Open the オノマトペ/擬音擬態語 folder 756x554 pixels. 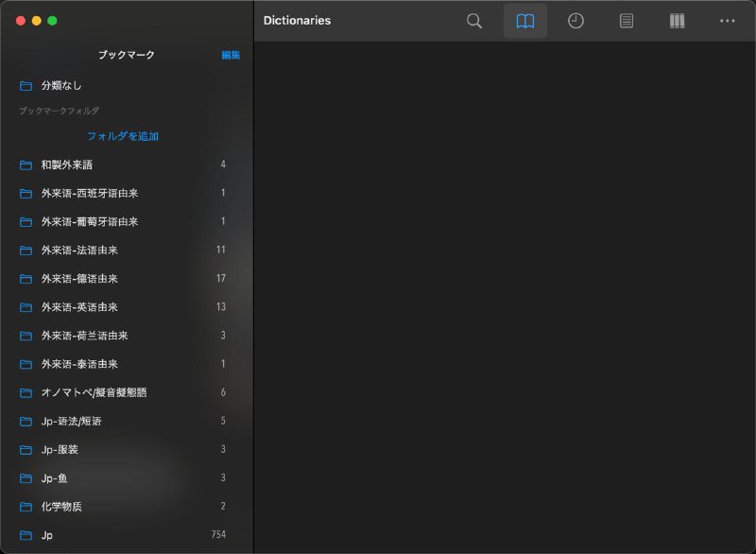(x=94, y=392)
